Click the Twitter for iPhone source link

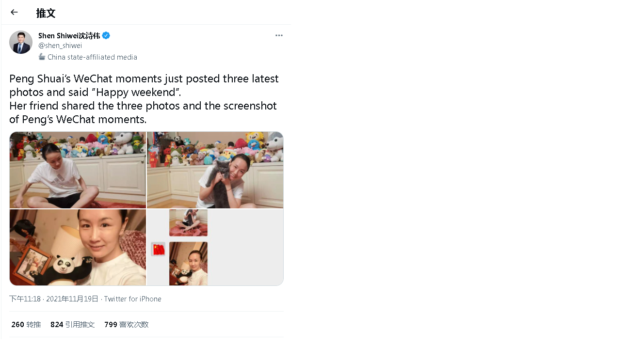coord(132,299)
